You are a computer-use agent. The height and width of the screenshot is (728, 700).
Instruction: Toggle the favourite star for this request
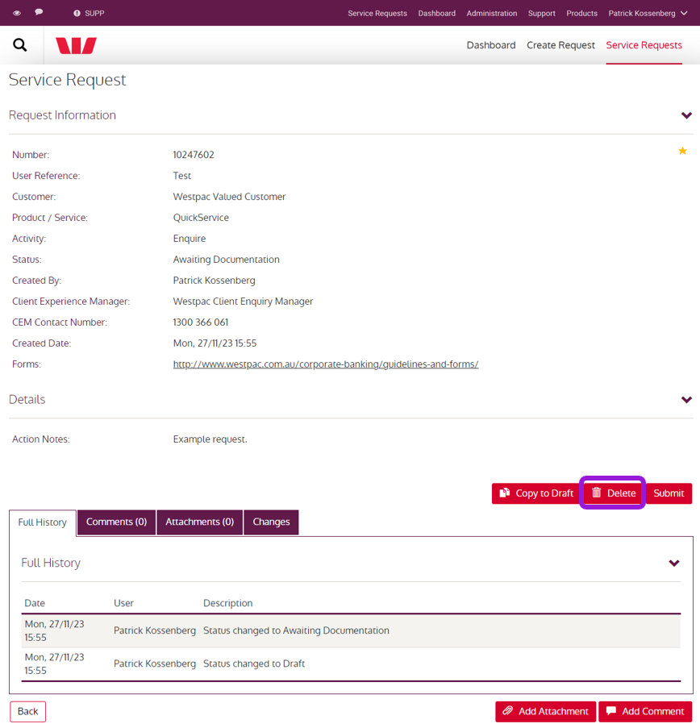[682, 151]
